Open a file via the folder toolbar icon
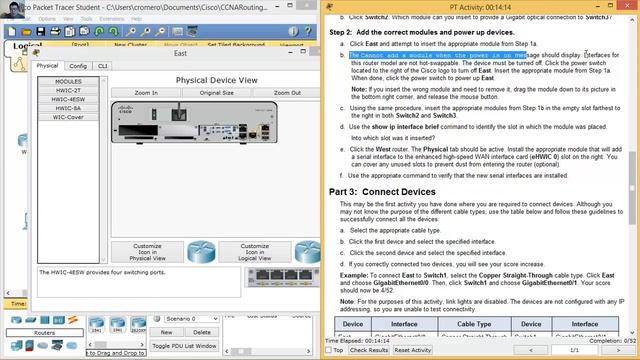This screenshot has width=640, height=360. pos(26,31)
